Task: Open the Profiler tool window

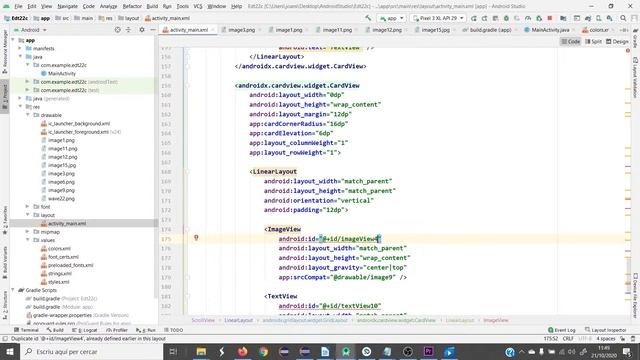Action: (x=117, y=330)
